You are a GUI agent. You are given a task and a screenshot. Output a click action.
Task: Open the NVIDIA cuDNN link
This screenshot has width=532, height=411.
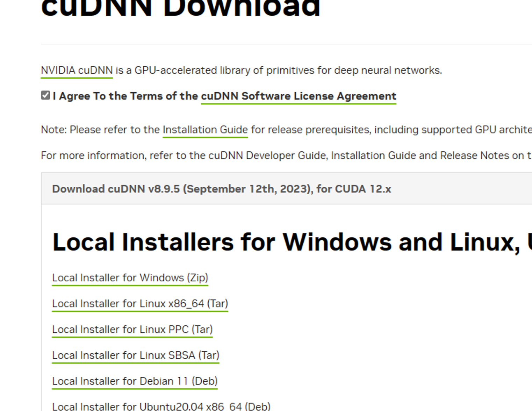point(77,70)
